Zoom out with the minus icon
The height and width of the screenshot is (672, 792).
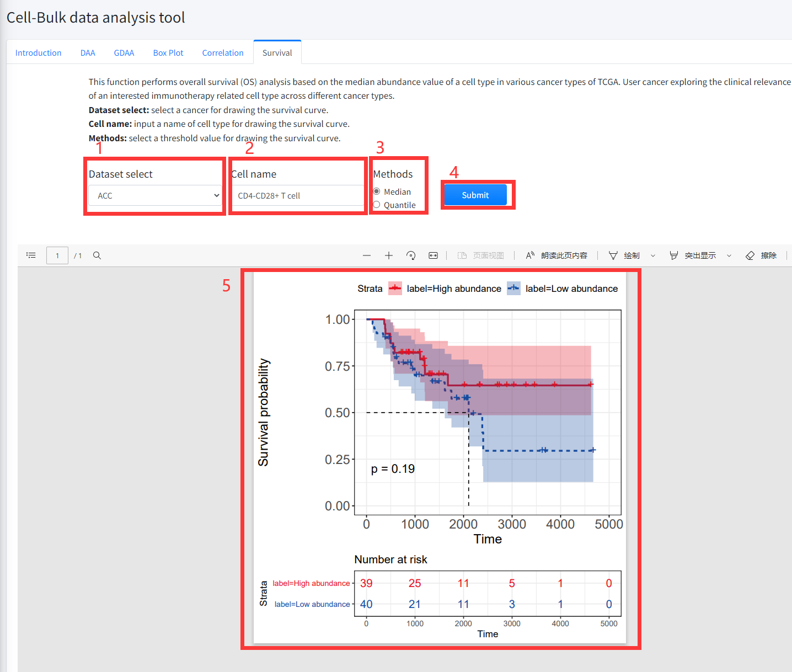[x=367, y=255]
